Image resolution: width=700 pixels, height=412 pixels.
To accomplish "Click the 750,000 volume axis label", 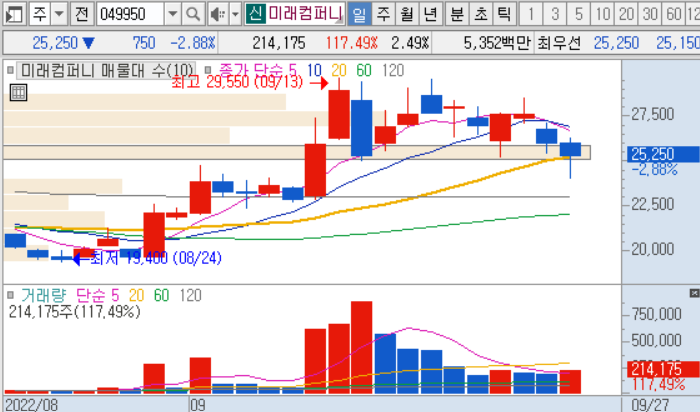I will (x=656, y=314).
